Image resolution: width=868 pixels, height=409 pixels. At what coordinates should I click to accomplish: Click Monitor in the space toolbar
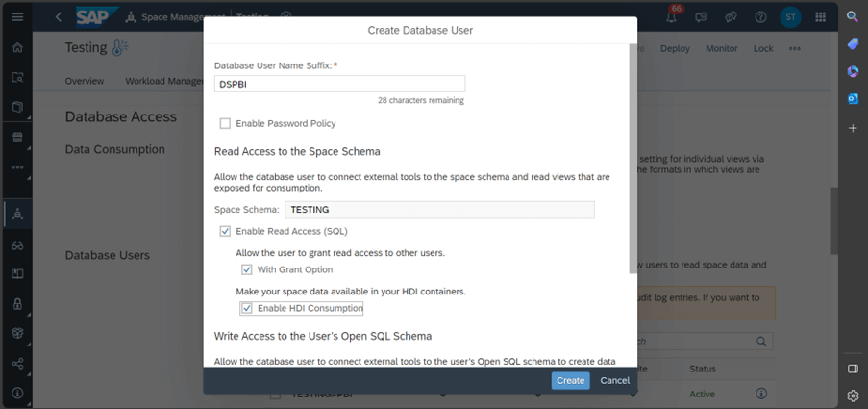point(721,48)
